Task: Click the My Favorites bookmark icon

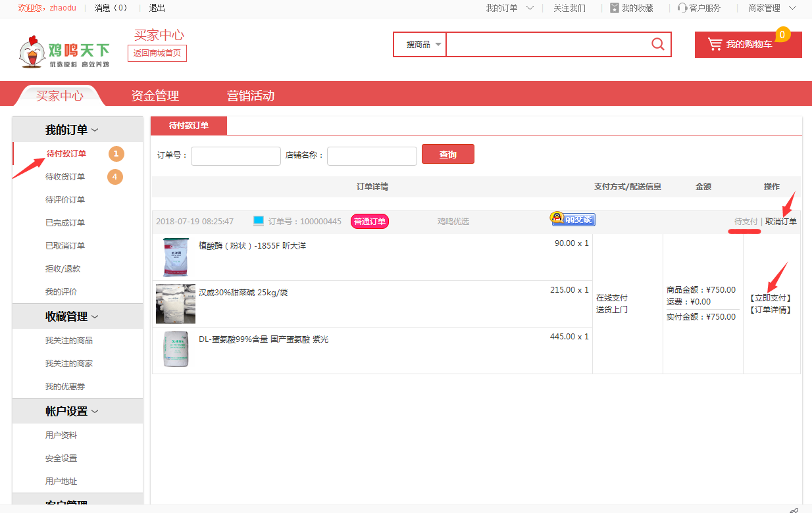Action: tap(614, 8)
